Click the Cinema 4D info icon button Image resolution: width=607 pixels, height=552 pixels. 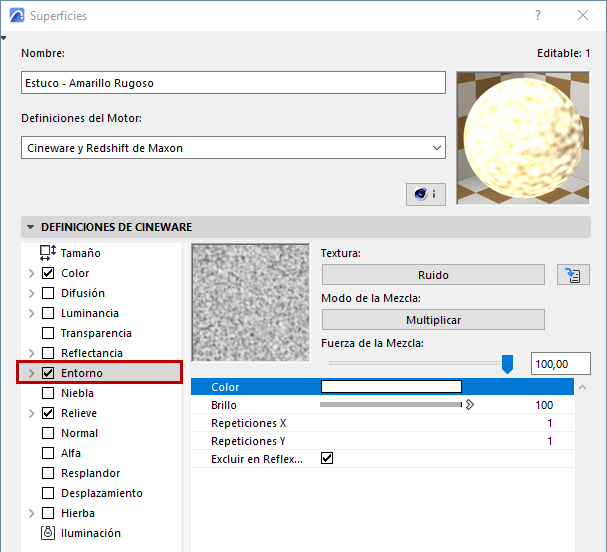click(425, 194)
